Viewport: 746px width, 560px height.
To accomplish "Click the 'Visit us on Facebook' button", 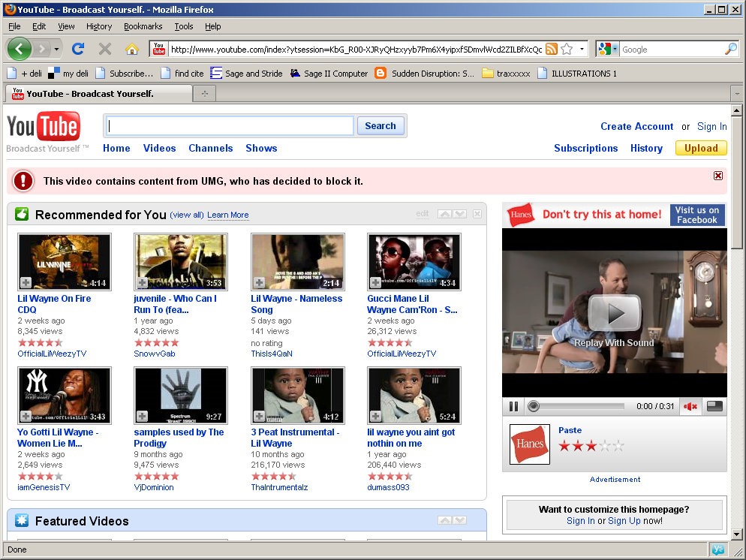I will click(697, 215).
